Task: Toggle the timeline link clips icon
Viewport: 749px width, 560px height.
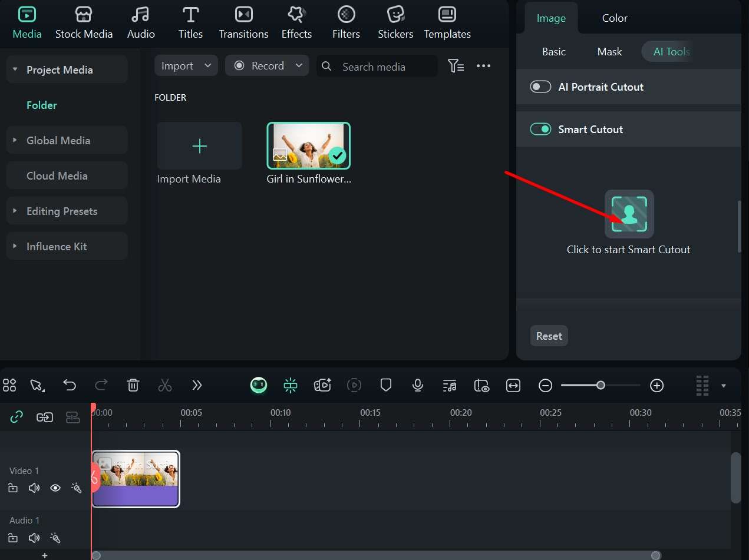Action: point(17,417)
